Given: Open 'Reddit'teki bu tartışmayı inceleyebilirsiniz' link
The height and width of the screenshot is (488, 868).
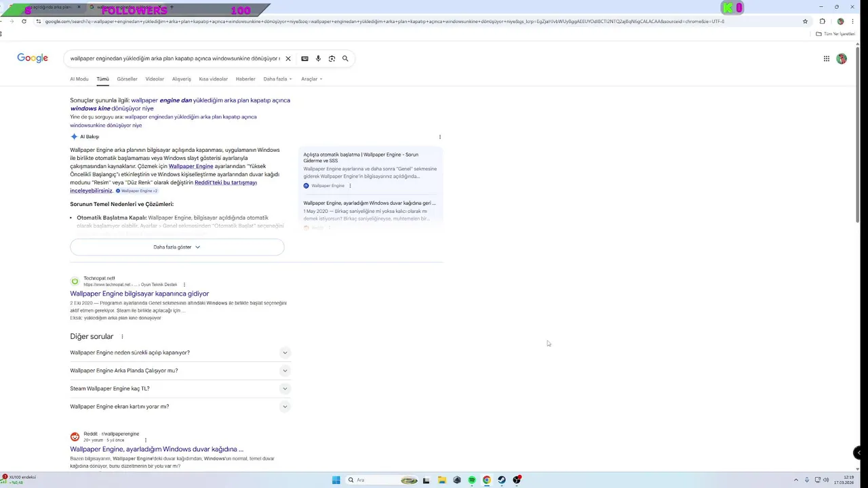Looking at the screenshot, I should tap(163, 186).
